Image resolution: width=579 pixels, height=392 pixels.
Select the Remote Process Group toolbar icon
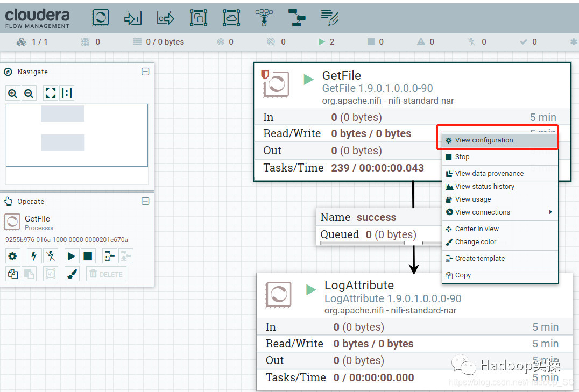231,18
